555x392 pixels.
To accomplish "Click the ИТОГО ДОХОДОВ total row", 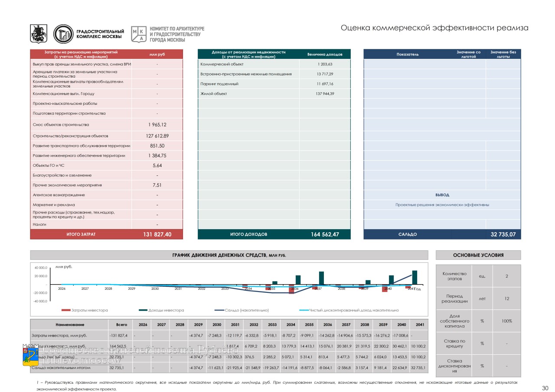I will click(x=274, y=234).
